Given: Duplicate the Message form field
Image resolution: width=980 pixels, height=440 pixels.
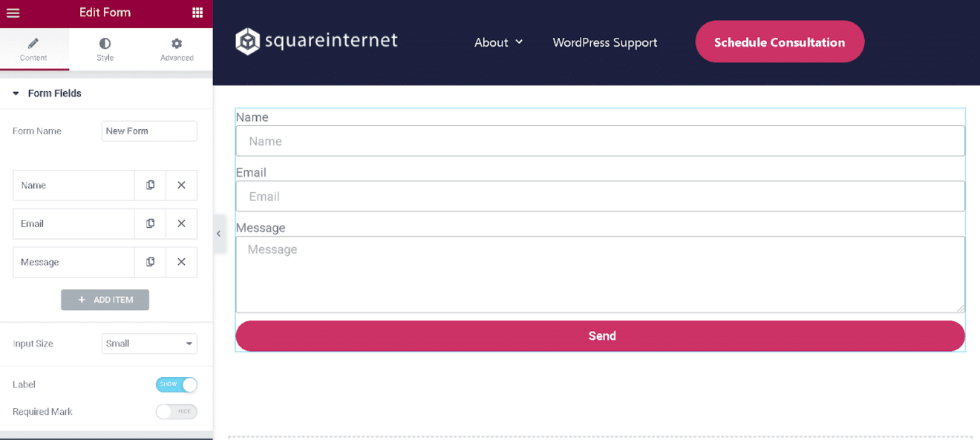Looking at the screenshot, I should click(x=150, y=262).
